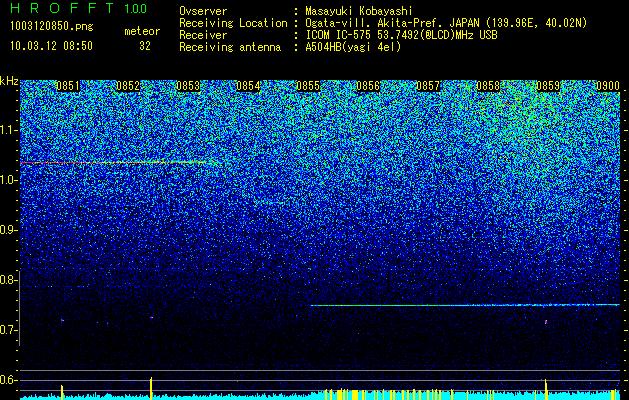Image resolution: width=629 pixels, height=400 pixels.
Task: Click the 0852 time marker
Action: pos(128,86)
